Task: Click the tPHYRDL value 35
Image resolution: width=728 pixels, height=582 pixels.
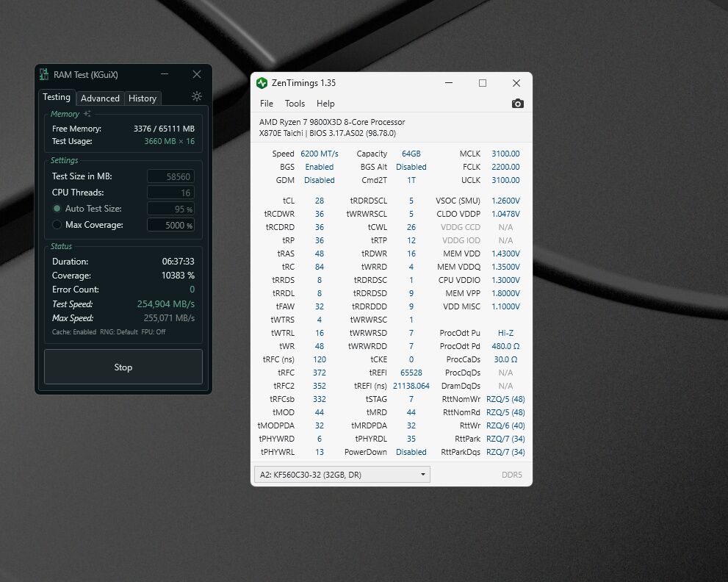Action: click(411, 439)
